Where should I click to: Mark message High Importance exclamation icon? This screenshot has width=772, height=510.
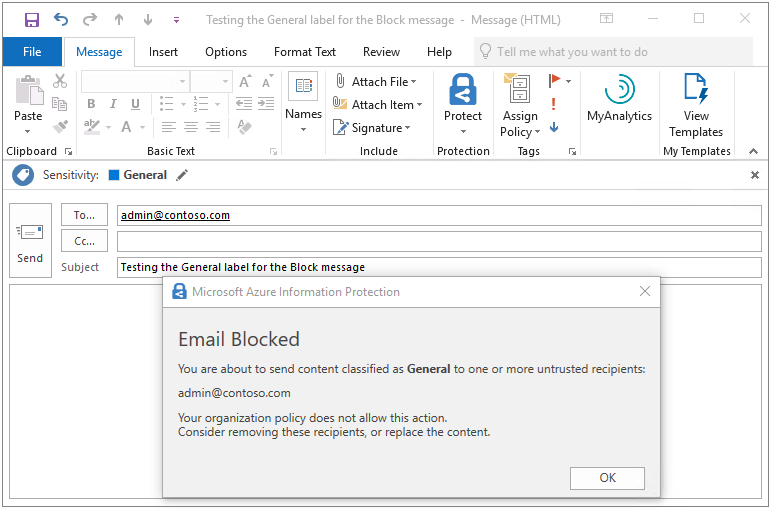point(554,104)
